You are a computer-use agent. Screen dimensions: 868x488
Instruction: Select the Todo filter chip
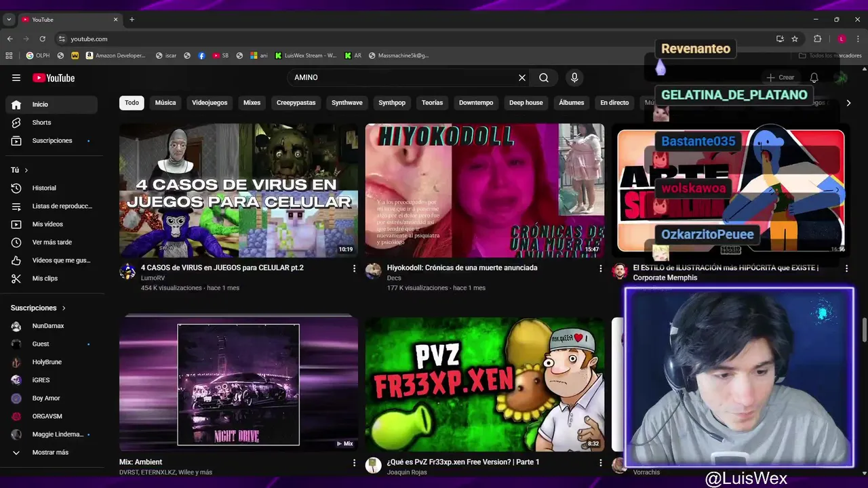tap(132, 103)
